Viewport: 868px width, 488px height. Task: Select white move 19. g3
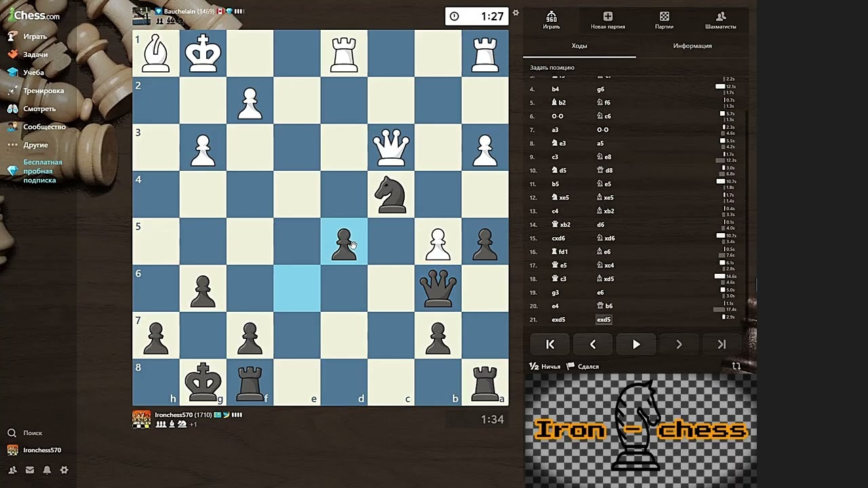point(555,293)
